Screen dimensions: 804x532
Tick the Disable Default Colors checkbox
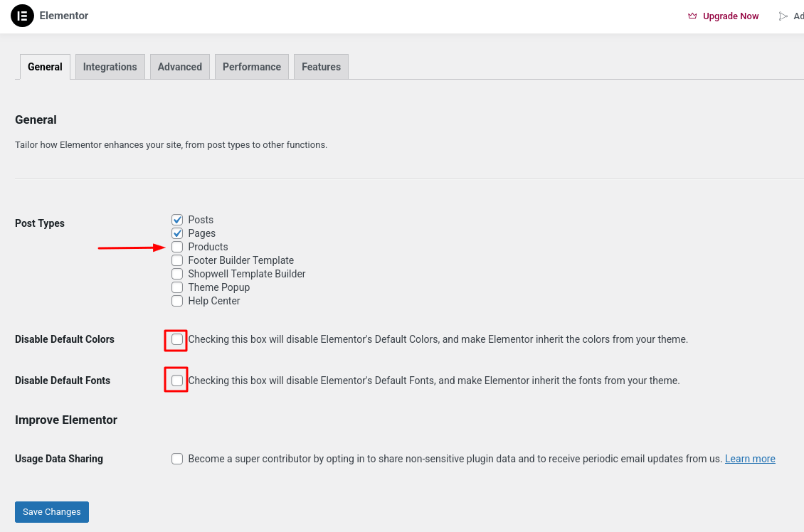[177, 339]
